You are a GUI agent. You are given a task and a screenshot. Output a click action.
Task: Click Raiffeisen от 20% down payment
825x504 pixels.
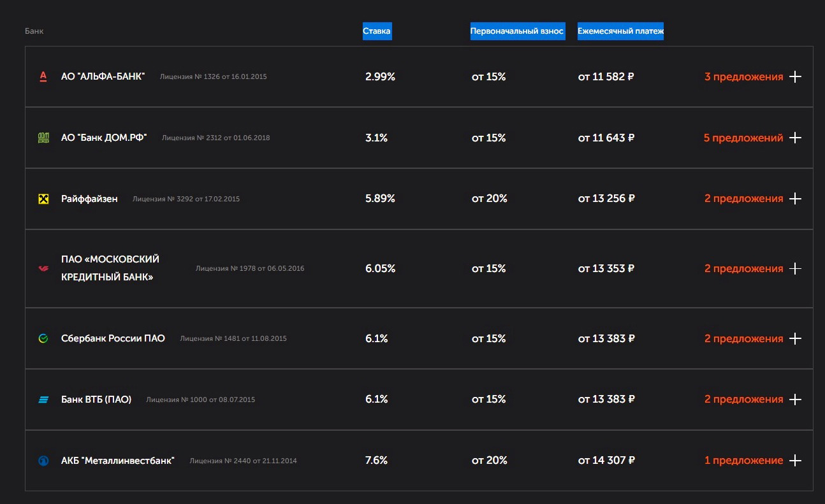click(490, 199)
